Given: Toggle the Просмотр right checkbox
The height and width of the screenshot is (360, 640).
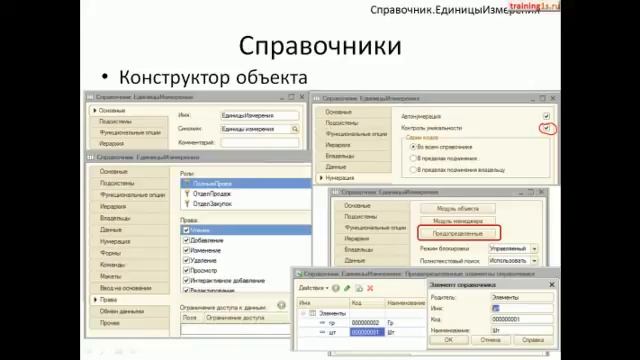Looking at the screenshot, I should pyautogui.click(x=186, y=270).
